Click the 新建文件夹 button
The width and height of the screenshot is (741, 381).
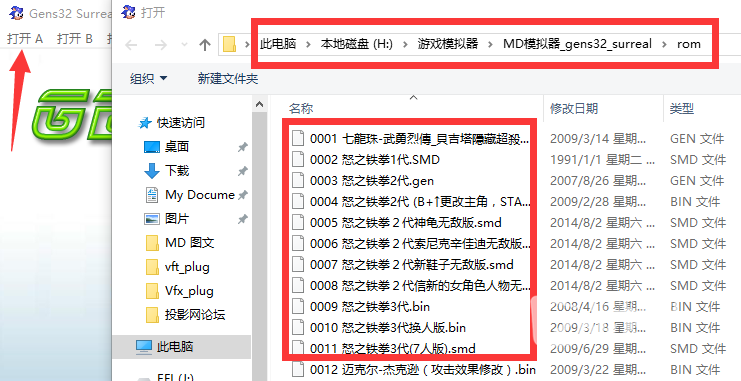click(228, 78)
